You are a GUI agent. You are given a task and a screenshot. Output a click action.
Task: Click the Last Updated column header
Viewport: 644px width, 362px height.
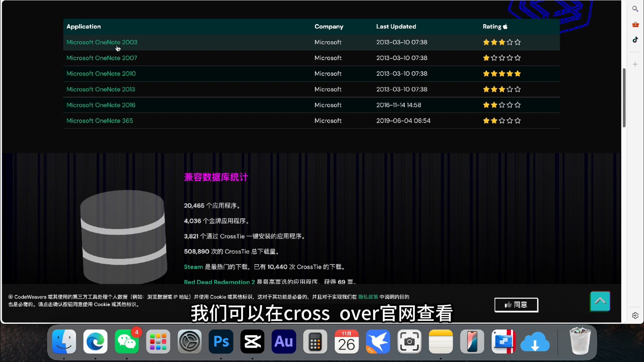click(396, 26)
